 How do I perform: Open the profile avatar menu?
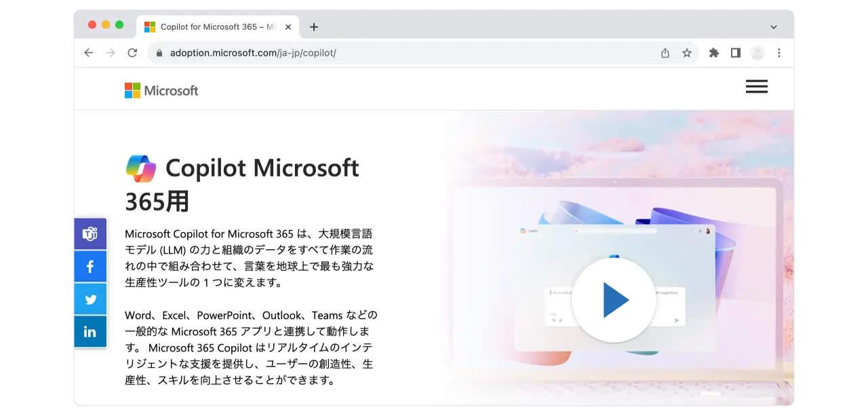pyautogui.click(x=757, y=53)
